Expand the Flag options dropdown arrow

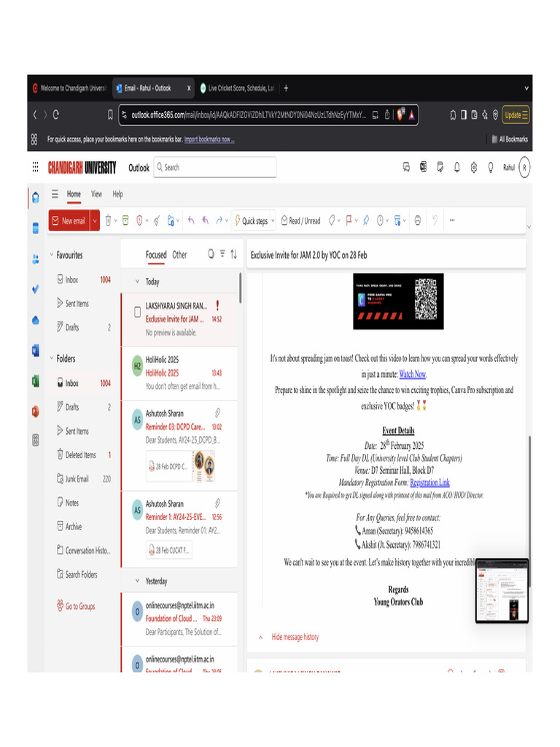356,220
